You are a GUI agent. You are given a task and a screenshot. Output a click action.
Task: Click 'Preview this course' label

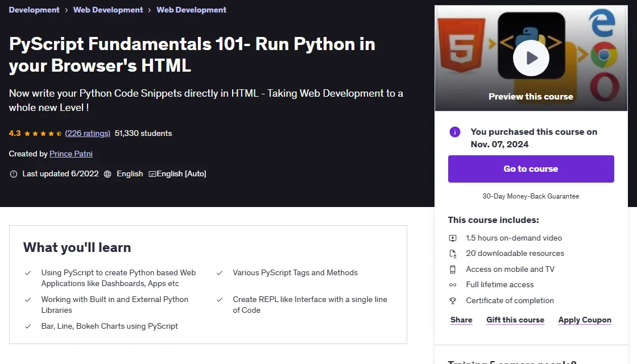[531, 97]
